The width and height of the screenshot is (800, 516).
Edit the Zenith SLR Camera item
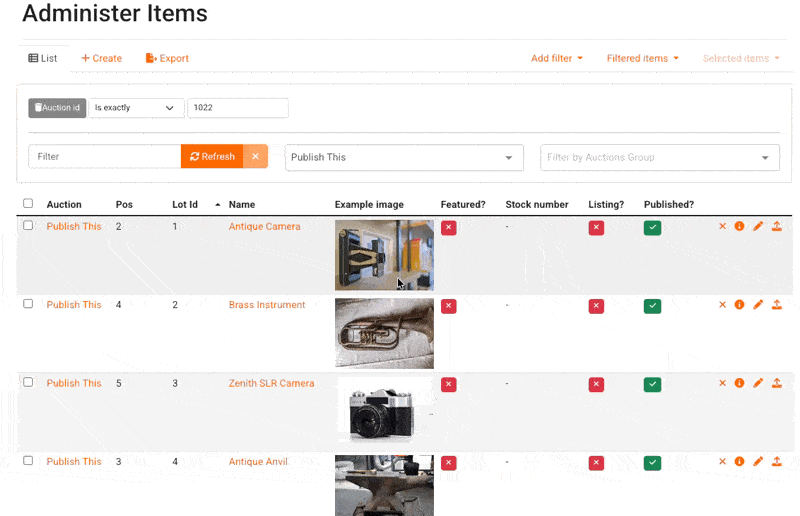tap(758, 383)
